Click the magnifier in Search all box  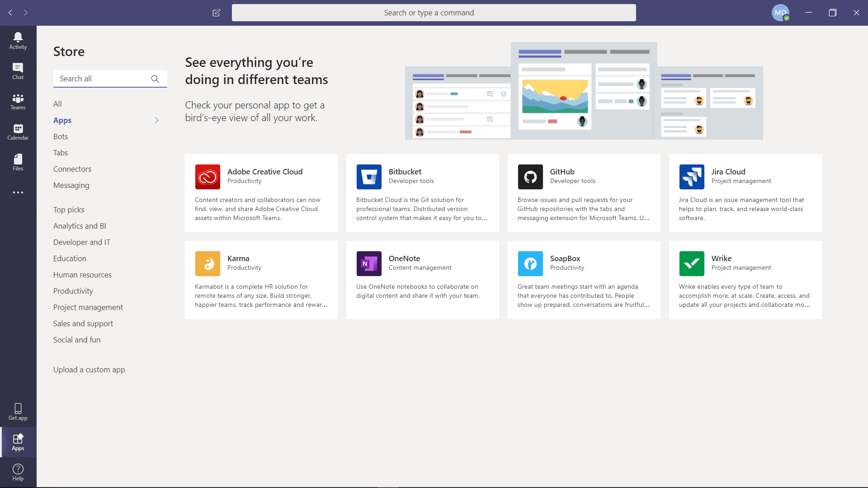(155, 79)
